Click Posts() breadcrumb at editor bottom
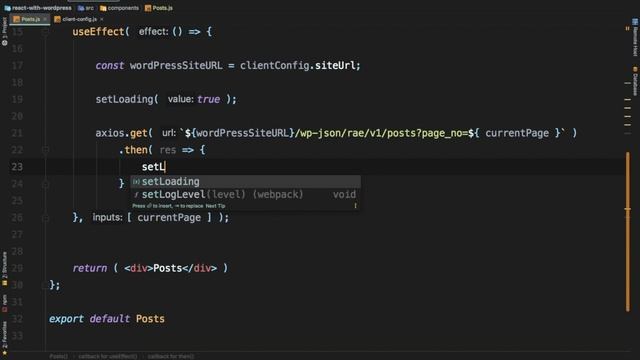Viewport: 640px width, 360px height. [59, 356]
